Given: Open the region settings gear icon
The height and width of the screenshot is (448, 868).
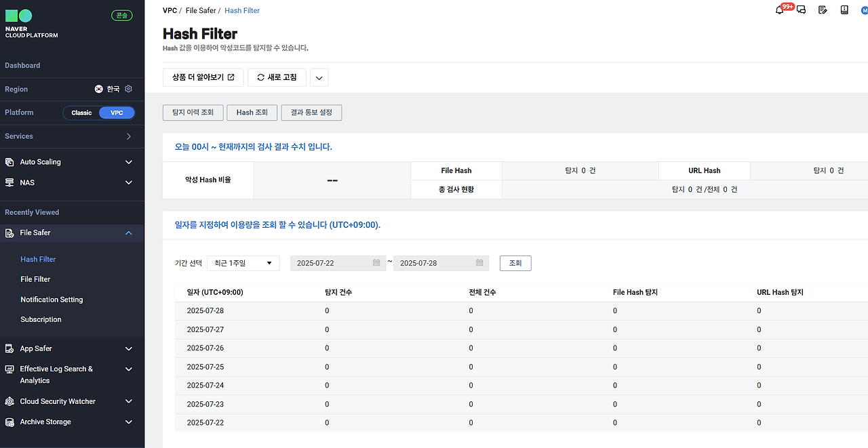Looking at the screenshot, I should (129, 89).
